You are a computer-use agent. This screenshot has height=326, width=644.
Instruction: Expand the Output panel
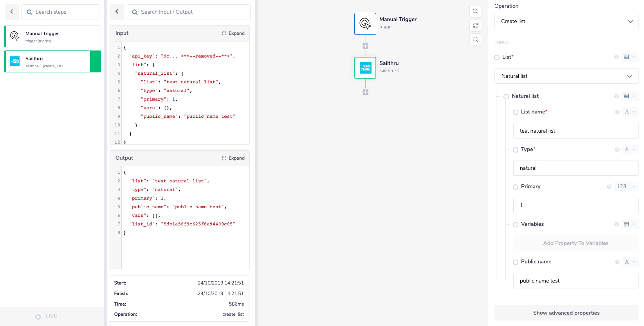tap(233, 158)
